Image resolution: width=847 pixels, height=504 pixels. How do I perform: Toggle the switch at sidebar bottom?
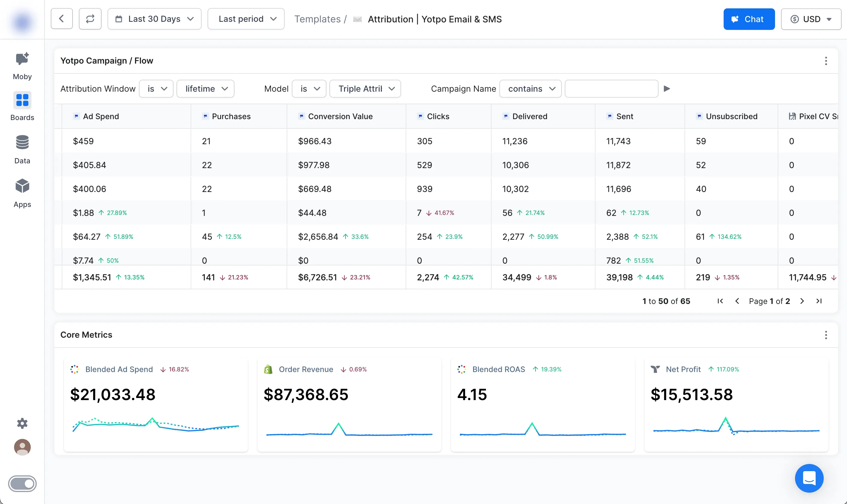click(x=22, y=484)
